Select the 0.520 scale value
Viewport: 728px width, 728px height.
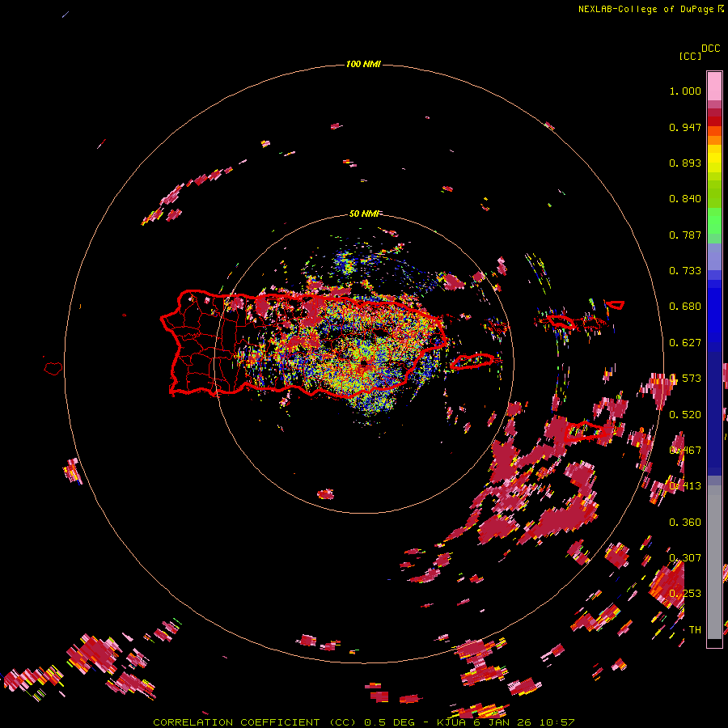coord(685,415)
